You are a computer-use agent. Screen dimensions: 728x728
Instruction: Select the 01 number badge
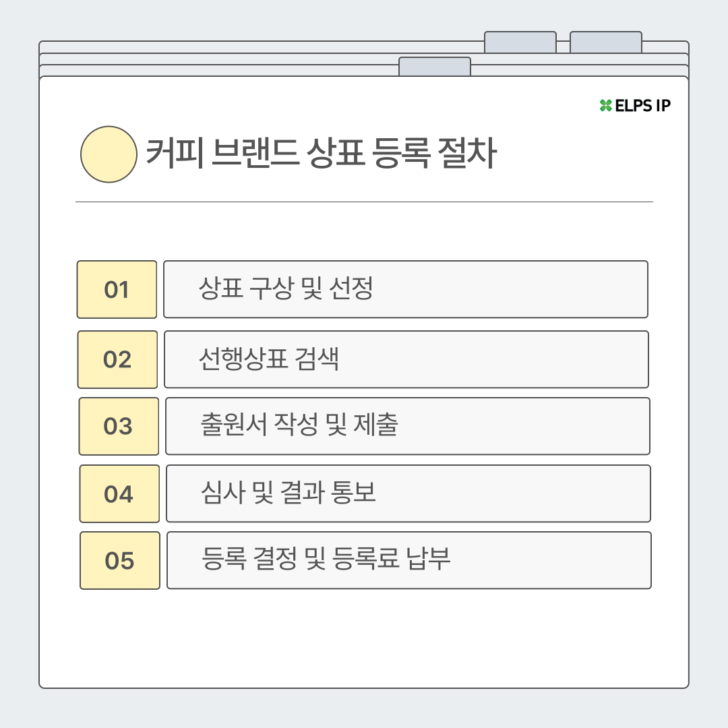click(117, 290)
